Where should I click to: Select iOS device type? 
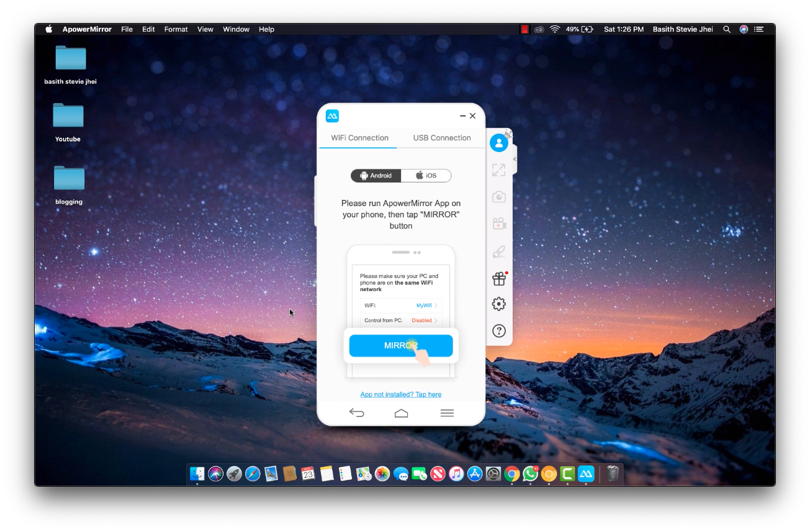[426, 176]
